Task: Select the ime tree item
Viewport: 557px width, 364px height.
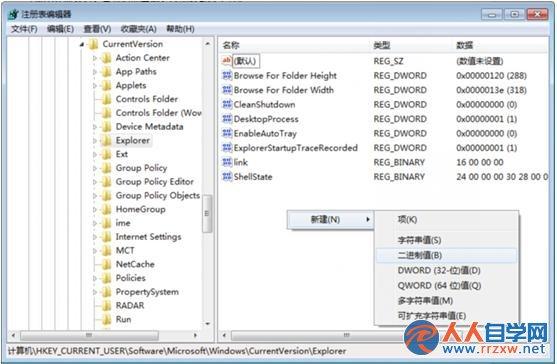Action: pos(123,223)
